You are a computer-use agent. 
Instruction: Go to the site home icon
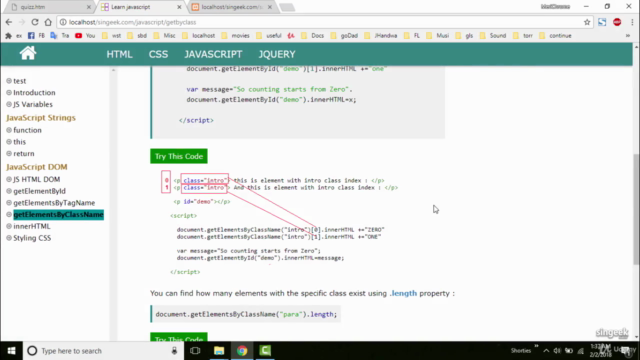click(x=28, y=53)
